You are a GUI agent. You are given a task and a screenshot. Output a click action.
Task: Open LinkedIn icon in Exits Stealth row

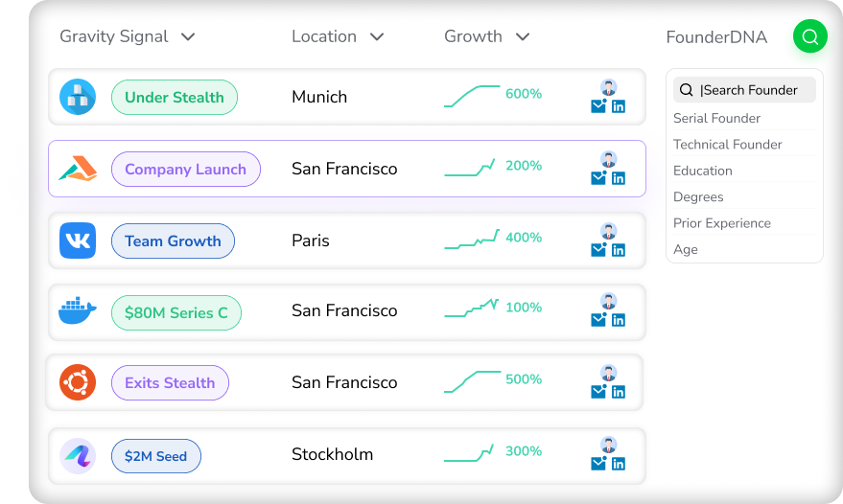[x=619, y=392]
